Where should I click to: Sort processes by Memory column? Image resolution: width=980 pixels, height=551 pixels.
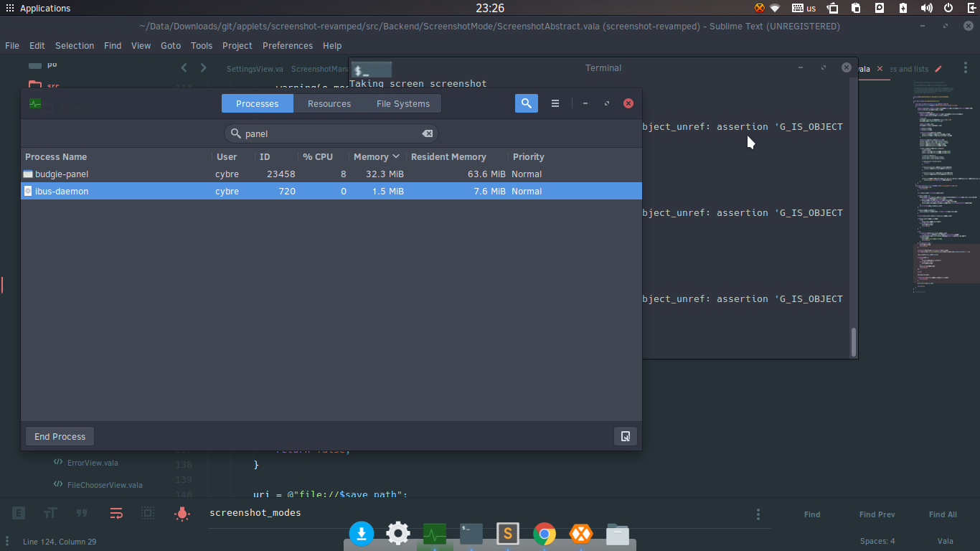click(x=377, y=156)
